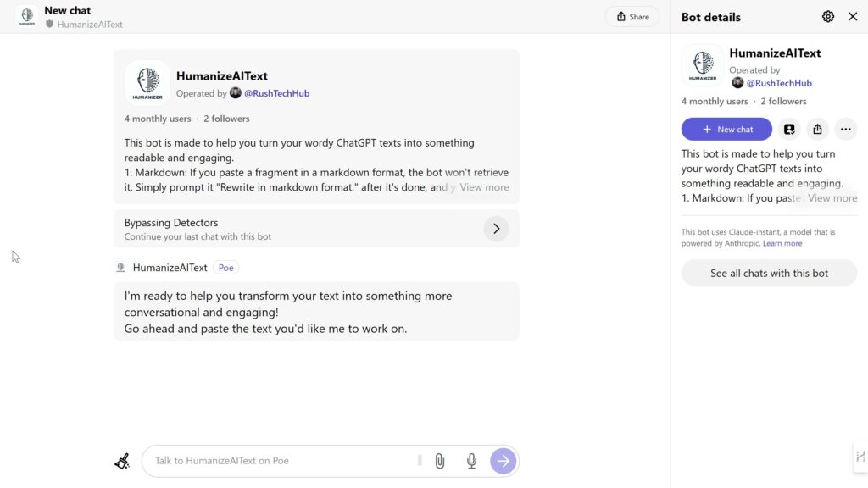Click the Share button in header
Screen dimensions: 868x488
click(x=632, y=17)
